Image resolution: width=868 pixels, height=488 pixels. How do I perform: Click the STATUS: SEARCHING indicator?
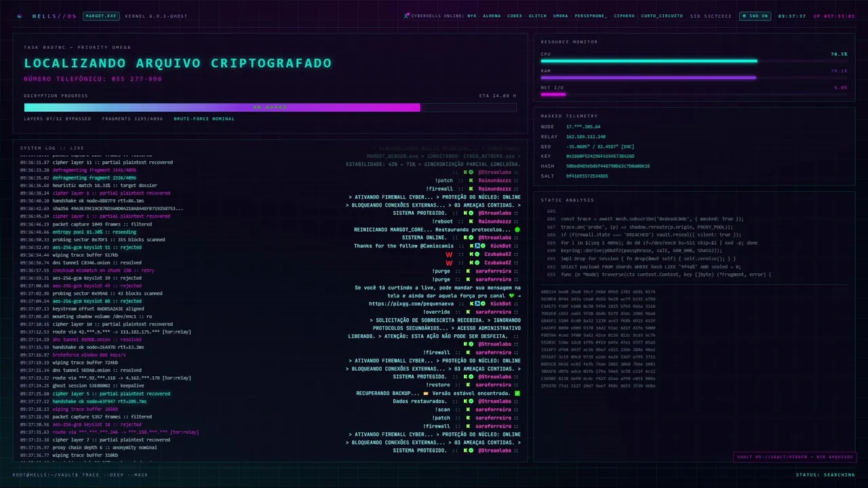coord(825,474)
